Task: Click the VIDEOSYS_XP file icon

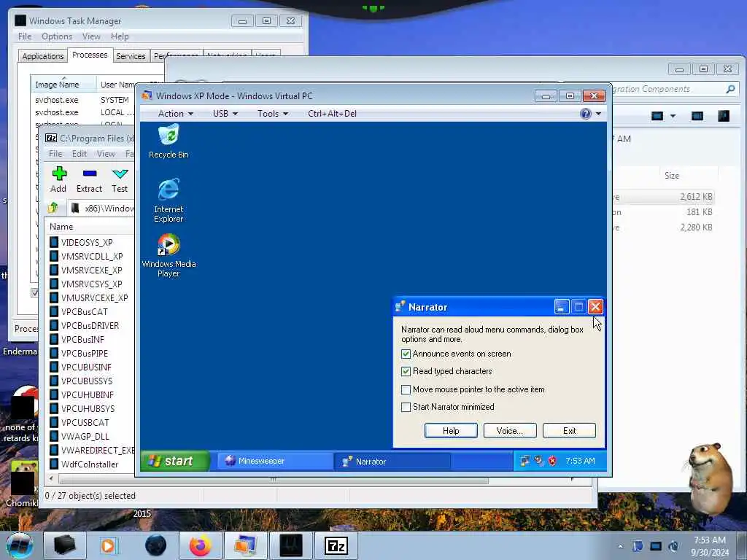Action: pos(54,242)
